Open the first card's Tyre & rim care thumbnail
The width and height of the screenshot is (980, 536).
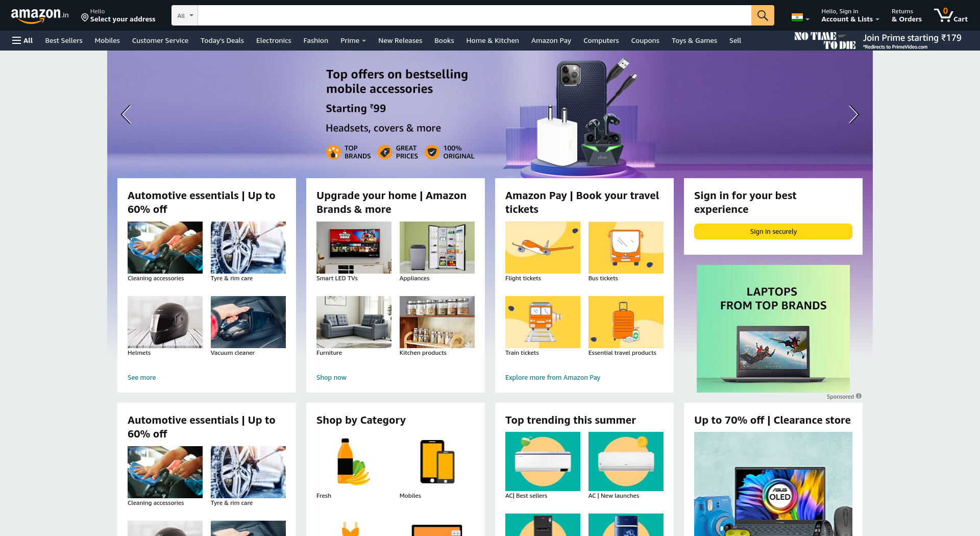tap(248, 248)
